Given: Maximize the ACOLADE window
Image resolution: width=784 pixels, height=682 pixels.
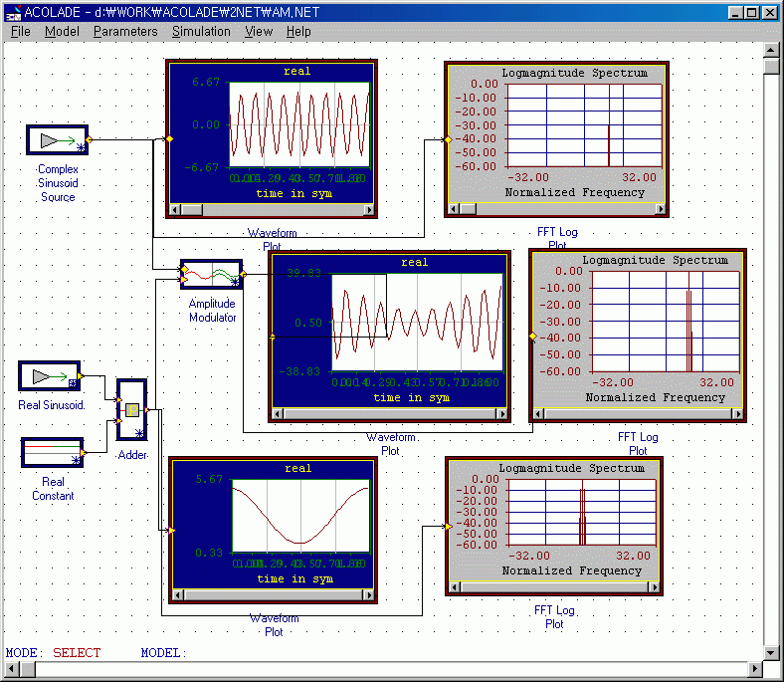Looking at the screenshot, I should pos(751,13).
